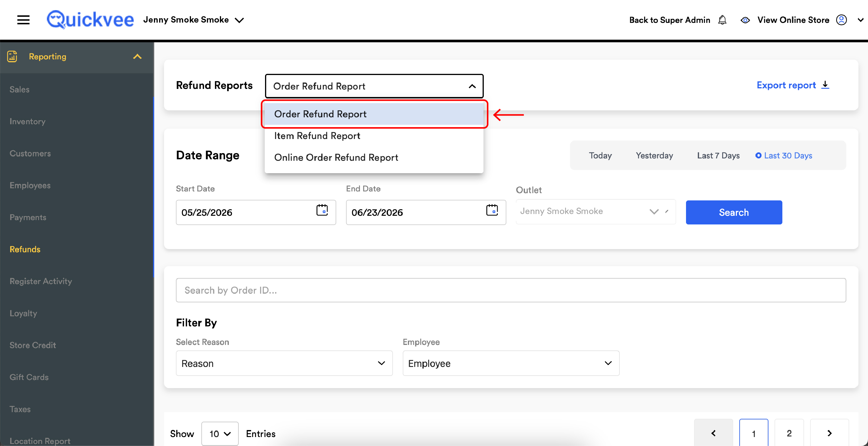Screen dimensions: 868x446
Task: Expand the Jenny Smoke Smoke store switcher
Action: pyautogui.click(x=193, y=20)
